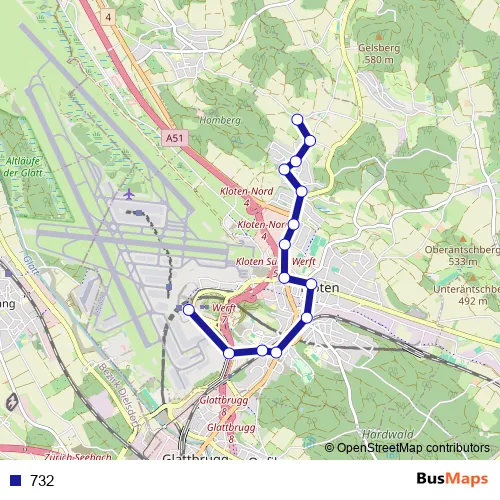Select the Unteräntschberg peak triangle marker

(x=473, y=277)
